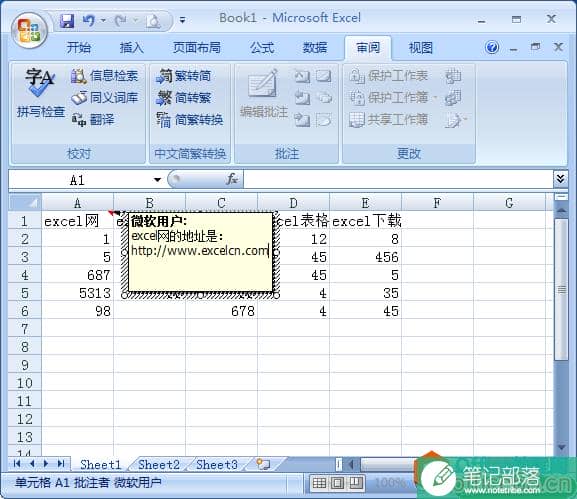This screenshot has height=499, width=577.
Task: Switch to Normal view button
Action: pos(319,483)
